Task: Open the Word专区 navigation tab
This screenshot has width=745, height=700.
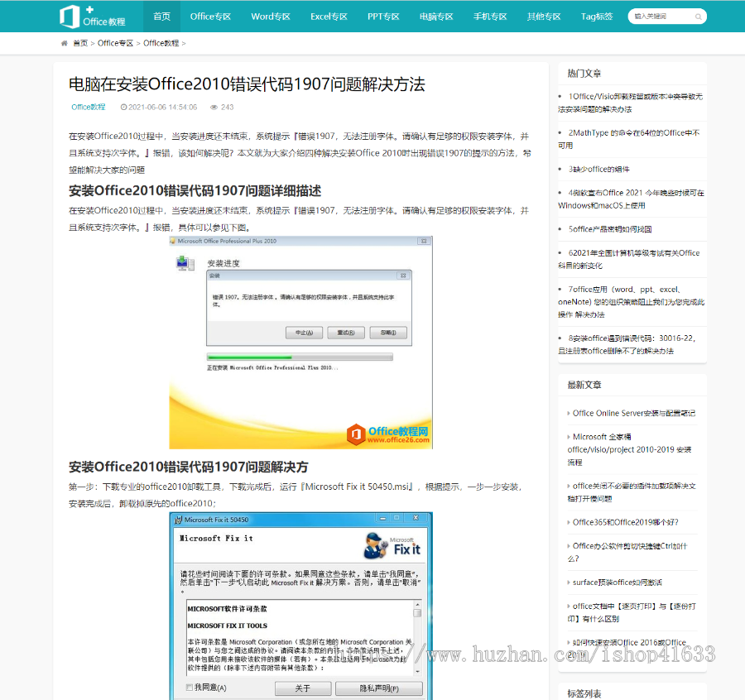Action: click(x=271, y=17)
